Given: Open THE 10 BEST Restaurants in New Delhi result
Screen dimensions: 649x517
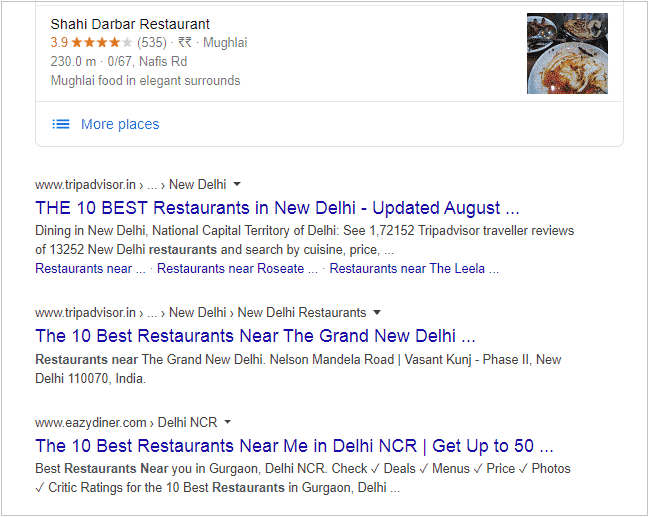Looking at the screenshot, I should coord(277,208).
